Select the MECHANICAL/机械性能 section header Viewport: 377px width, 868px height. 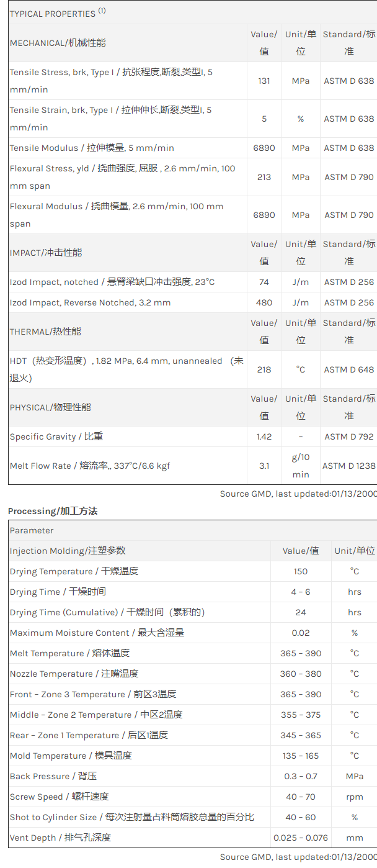(x=58, y=43)
